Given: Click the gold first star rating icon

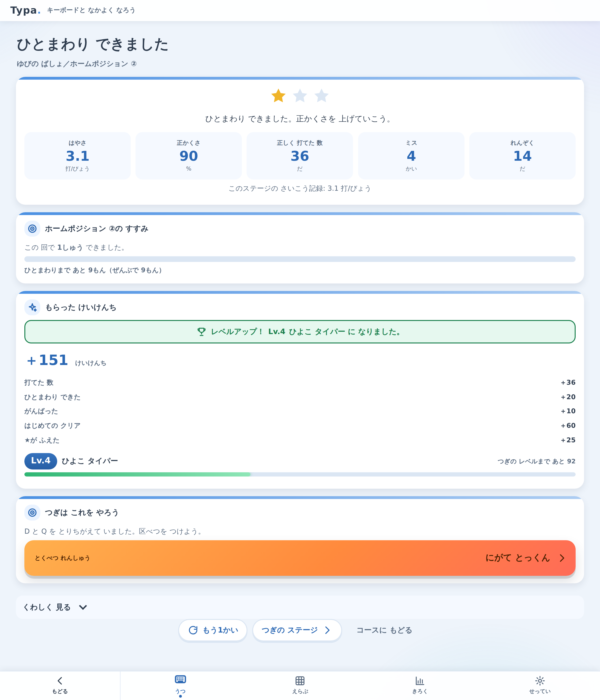Looking at the screenshot, I should 278,96.
